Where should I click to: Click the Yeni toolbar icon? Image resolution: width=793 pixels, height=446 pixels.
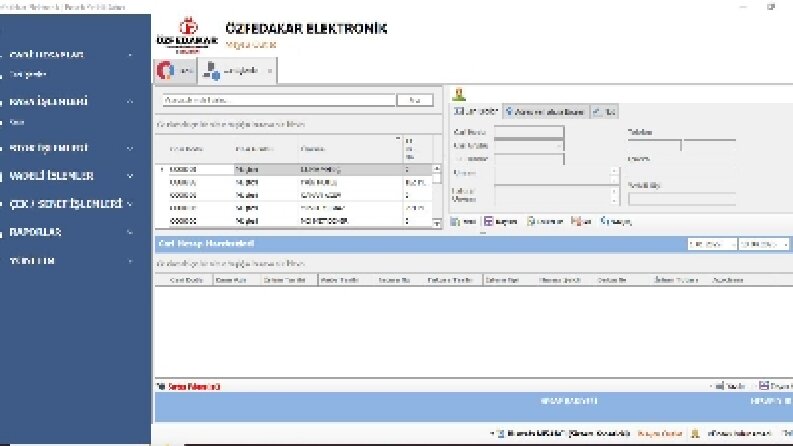coord(455,221)
